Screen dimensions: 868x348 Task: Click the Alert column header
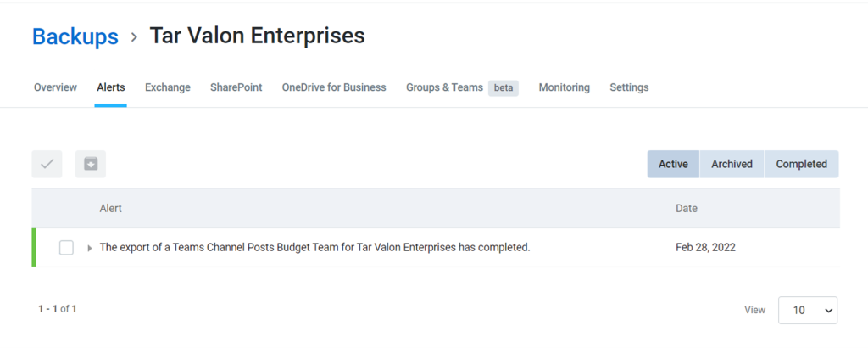coord(111,209)
